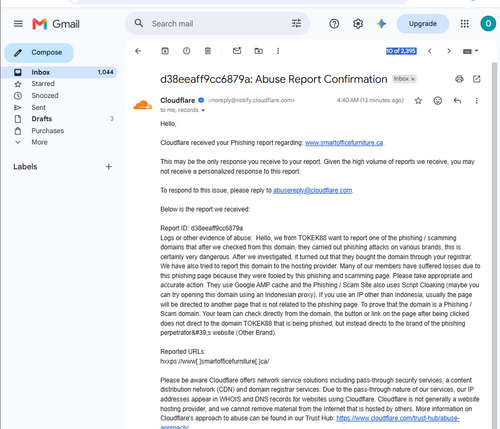Image resolution: width=500 pixels, height=429 pixels.
Task: Show recipient details dropdown arrow
Action: [x=203, y=110]
